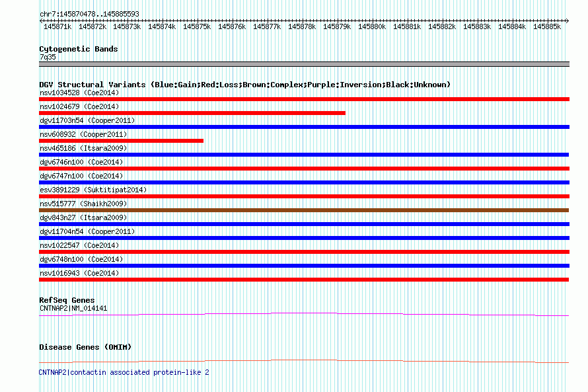Select the blue dgv11703n54 gain bar
The image size is (588, 392).
(x=304, y=127)
